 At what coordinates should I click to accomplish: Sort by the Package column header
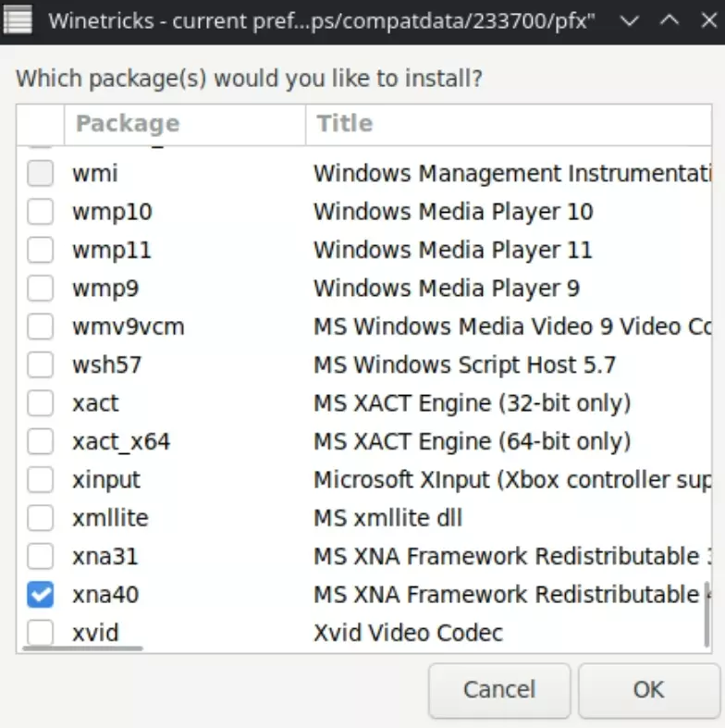point(184,124)
